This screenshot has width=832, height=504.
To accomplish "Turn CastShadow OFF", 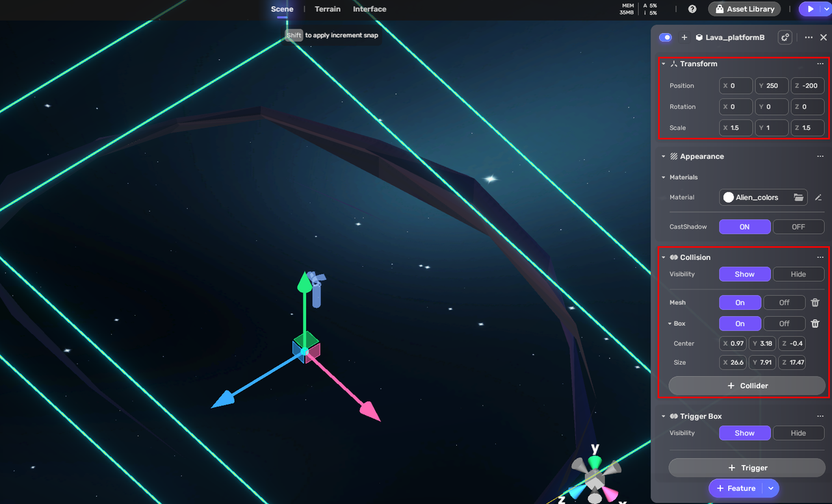I will click(798, 227).
